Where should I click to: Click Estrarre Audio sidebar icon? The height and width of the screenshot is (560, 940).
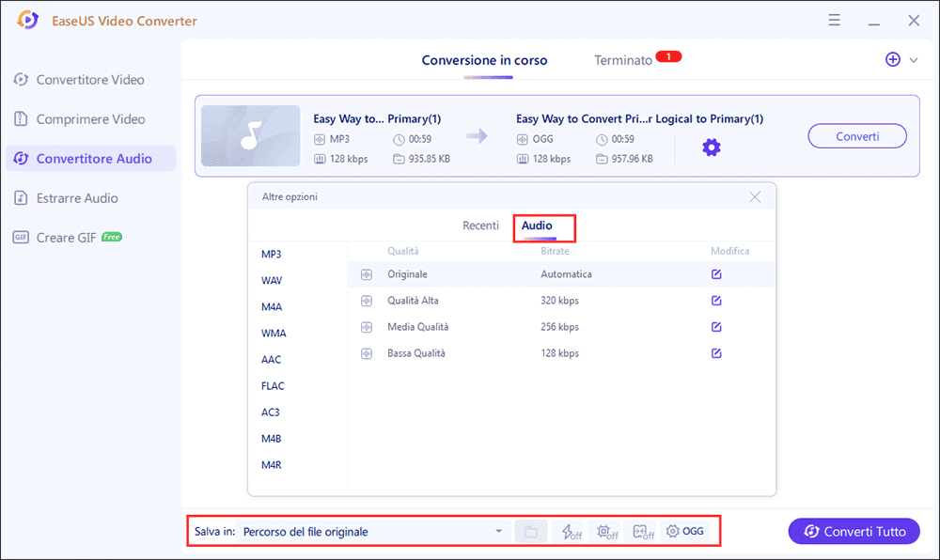pyautogui.click(x=21, y=198)
